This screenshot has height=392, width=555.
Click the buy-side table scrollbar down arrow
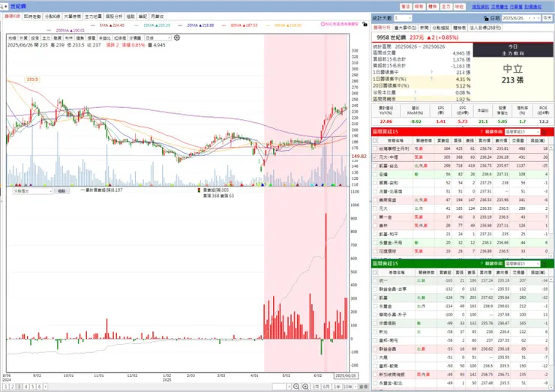[x=550, y=255]
